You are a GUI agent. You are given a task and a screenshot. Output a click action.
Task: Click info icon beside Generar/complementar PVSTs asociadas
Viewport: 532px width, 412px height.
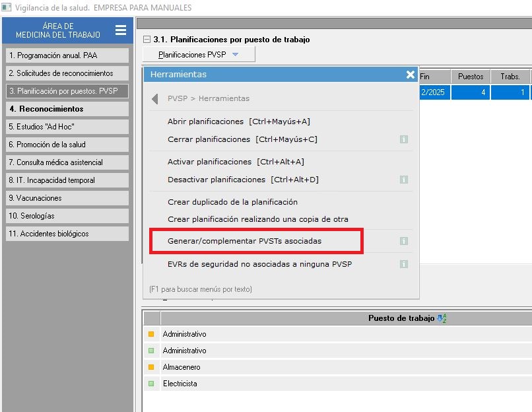[403, 242]
